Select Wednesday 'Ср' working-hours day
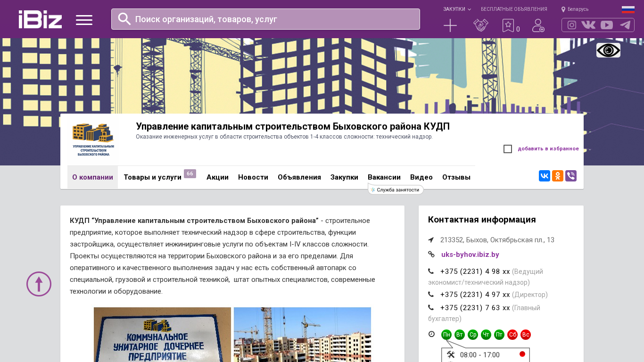Image resolution: width=644 pixels, height=362 pixels. click(473, 335)
